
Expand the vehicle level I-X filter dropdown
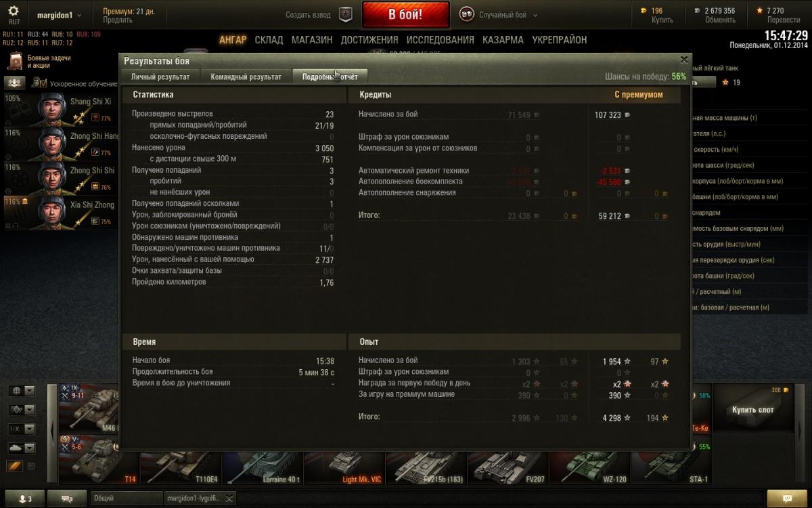[x=21, y=429]
